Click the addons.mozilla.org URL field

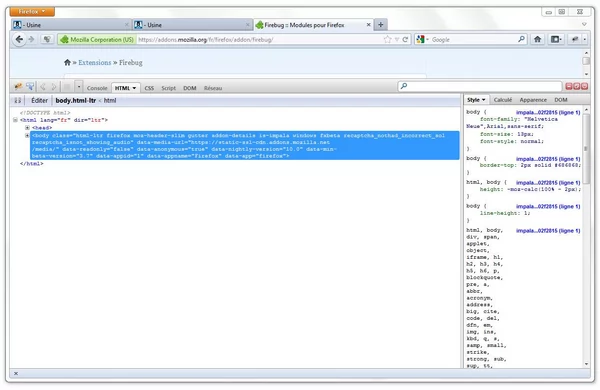pyautogui.click(x=259, y=39)
